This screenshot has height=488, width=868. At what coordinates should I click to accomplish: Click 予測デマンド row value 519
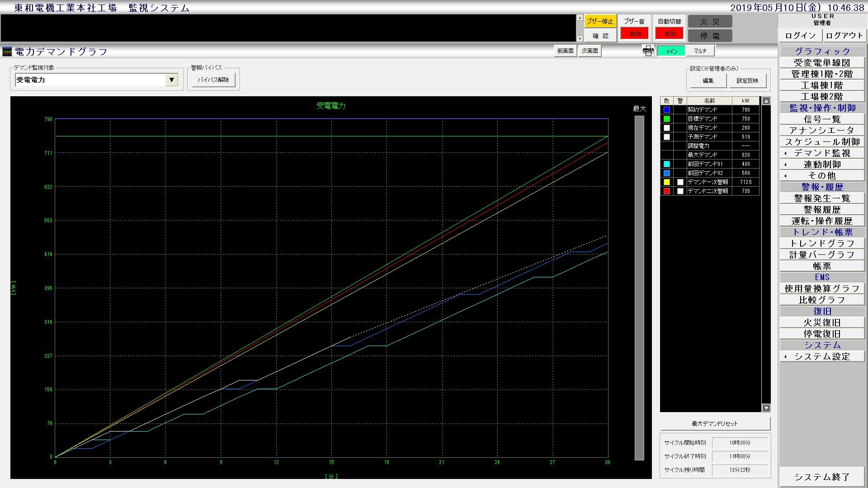coord(745,137)
